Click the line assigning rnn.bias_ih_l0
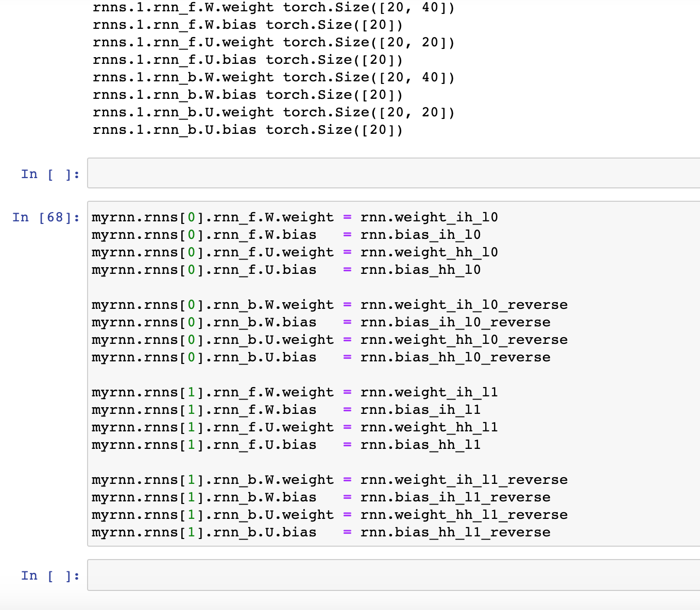Viewport: 700px width, 610px height. click(x=286, y=235)
